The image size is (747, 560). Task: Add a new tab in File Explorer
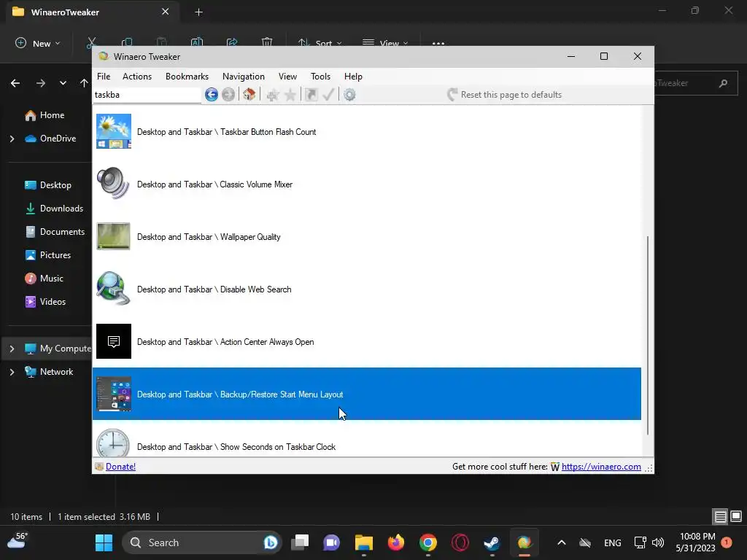(199, 12)
